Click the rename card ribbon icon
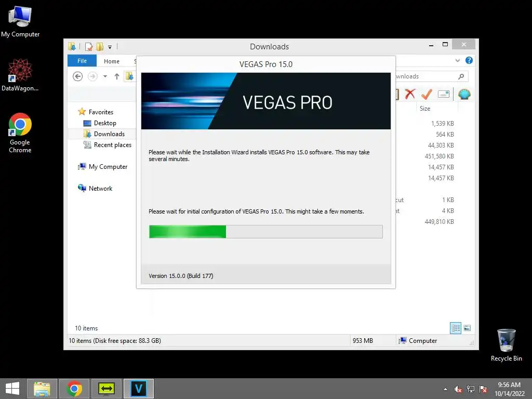Image resolution: width=532 pixels, height=399 pixels. pyautogui.click(x=444, y=94)
